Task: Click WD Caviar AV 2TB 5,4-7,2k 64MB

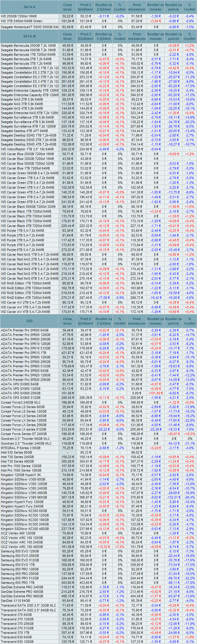Action: coord(25,302)
